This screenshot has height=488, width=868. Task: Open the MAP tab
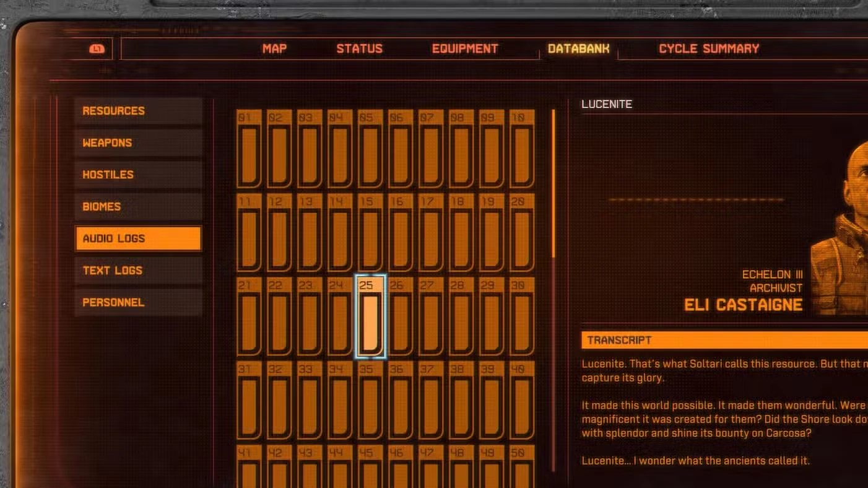tap(274, 49)
